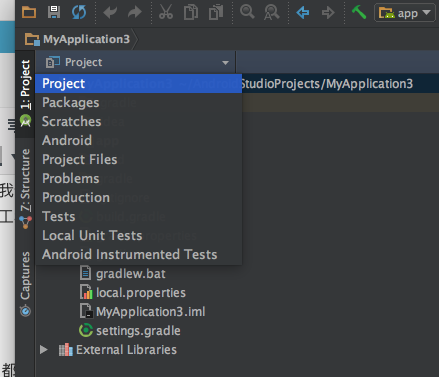The image size is (439, 377).
Task: Click the local.properties chart file icon
Action: click(x=86, y=292)
